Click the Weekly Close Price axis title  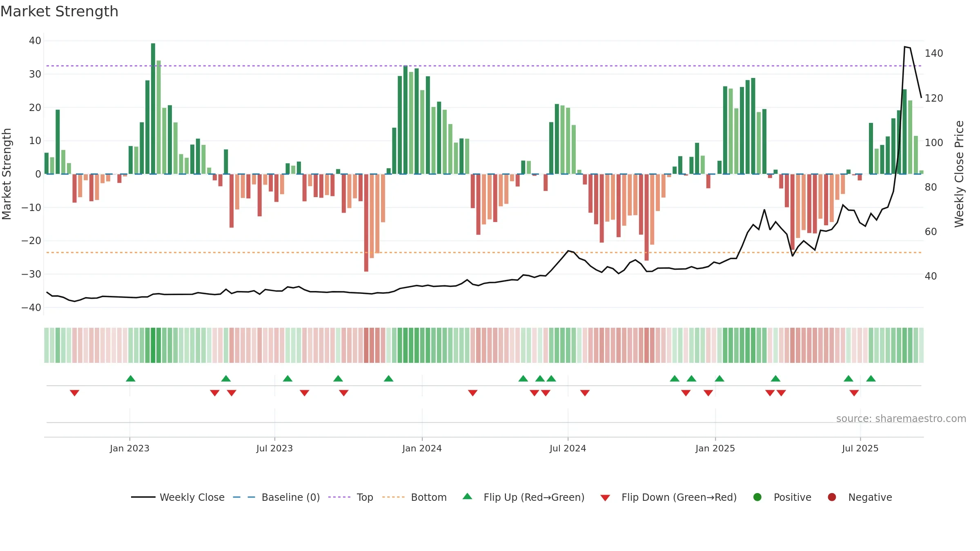(959, 174)
